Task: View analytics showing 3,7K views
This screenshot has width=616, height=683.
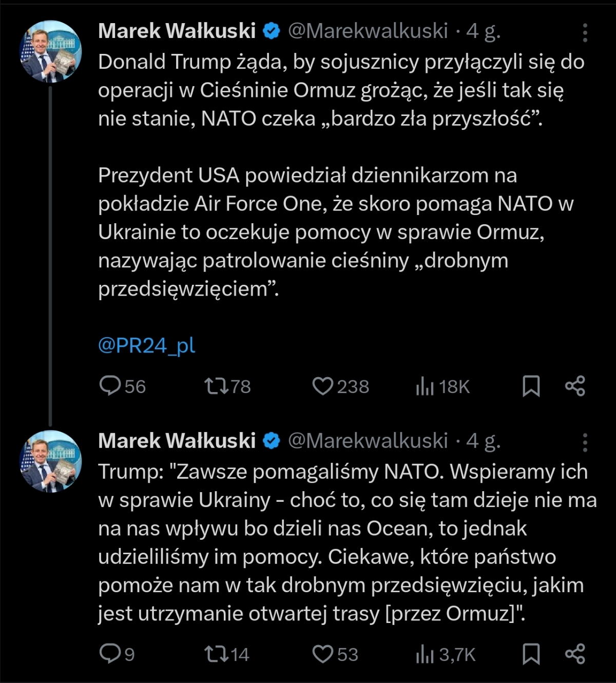Action: pos(425,654)
